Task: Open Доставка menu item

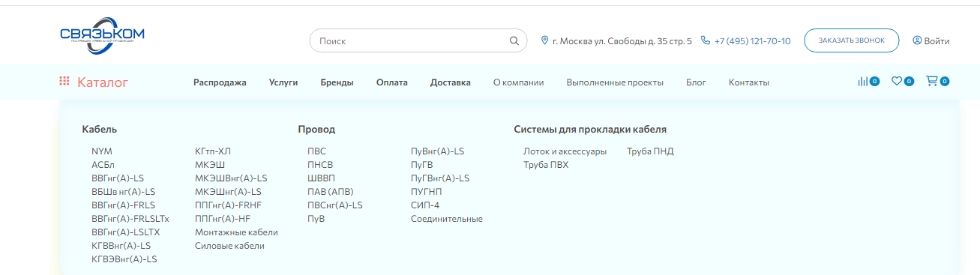Action: pos(451,82)
